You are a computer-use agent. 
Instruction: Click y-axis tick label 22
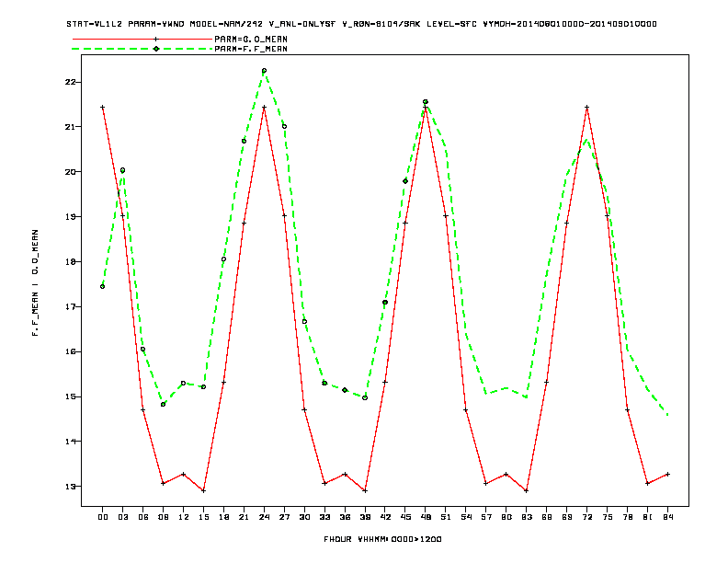(x=70, y=82)
